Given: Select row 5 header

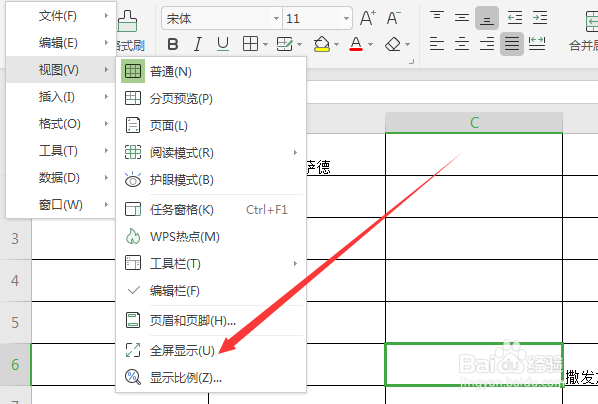Looking at the screenshot, I should tap(15, 322).
